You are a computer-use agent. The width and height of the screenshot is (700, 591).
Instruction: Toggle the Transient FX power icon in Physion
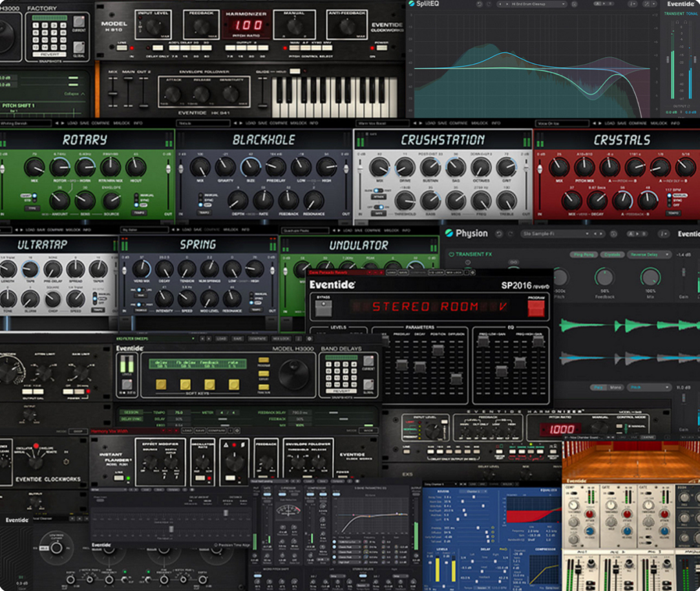pos(451,254)
